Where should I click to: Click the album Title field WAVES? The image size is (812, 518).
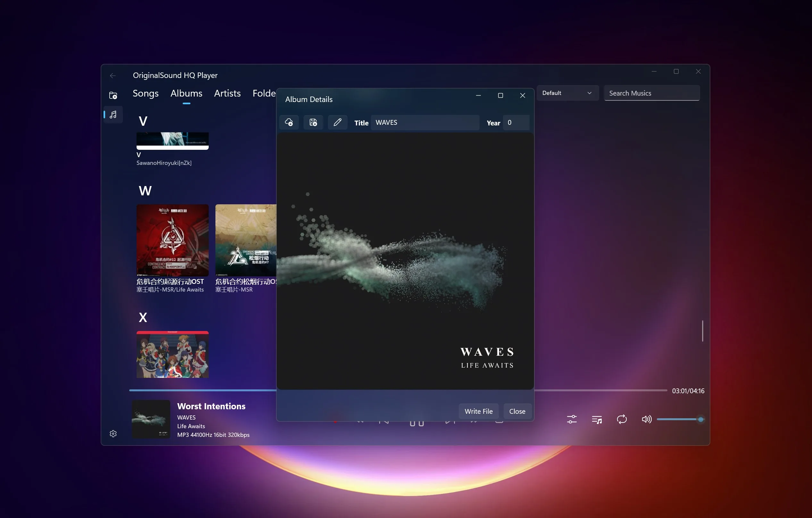(425, 123)
